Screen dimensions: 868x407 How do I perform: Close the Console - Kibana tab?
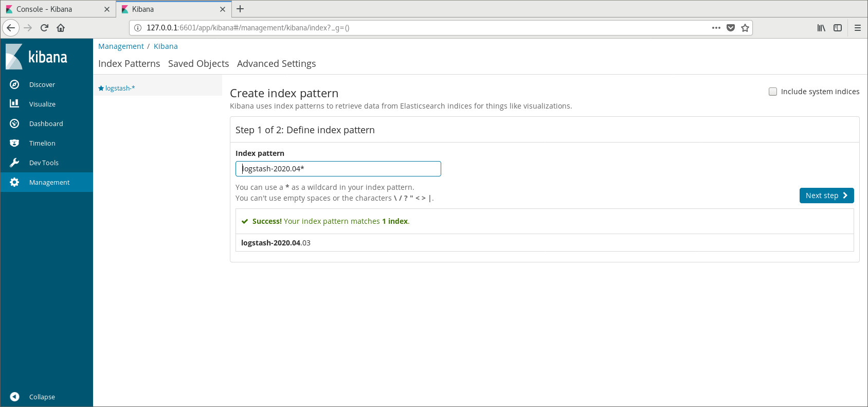107,9
